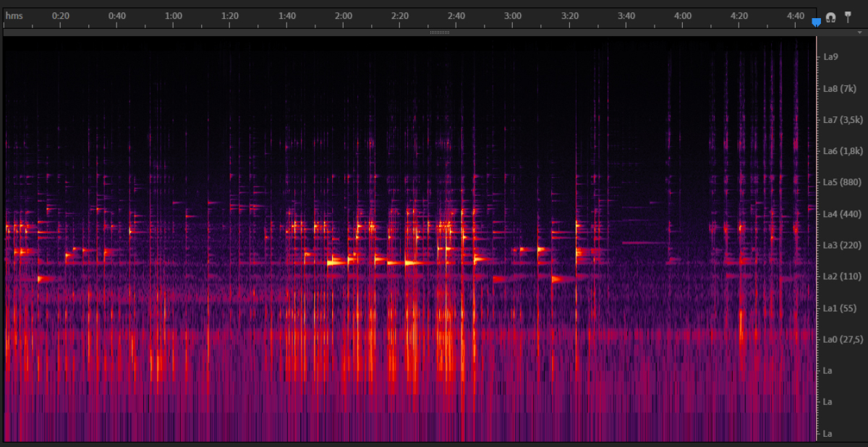Click the La6 (1,8k) frequency label
The height and width of the screenshot is (447, 868).
(x=842, y=151)
